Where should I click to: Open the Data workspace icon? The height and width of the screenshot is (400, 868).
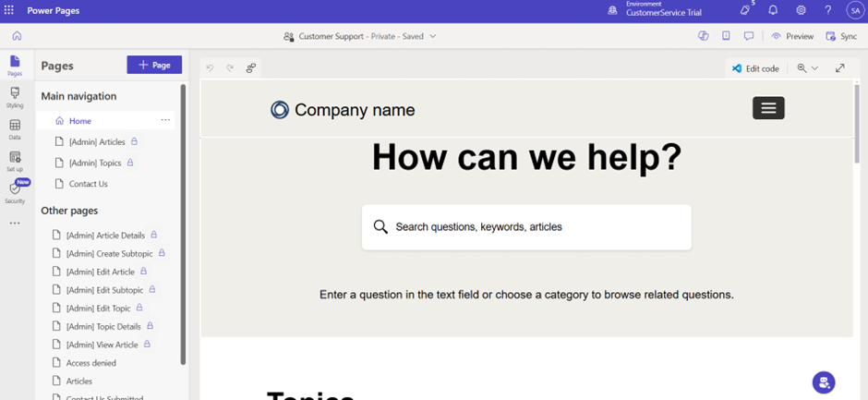pyautogui.click(x=15, y=129)
